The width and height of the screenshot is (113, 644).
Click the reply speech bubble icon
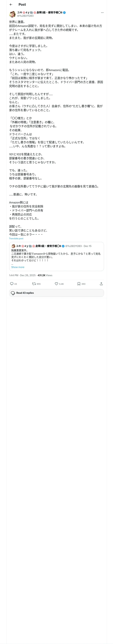point(12,284)
